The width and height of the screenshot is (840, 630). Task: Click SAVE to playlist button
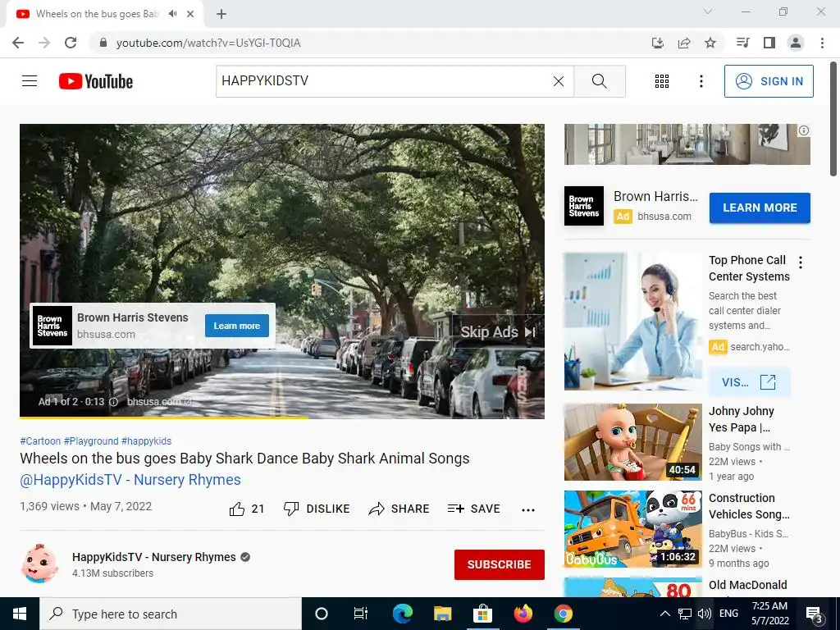tap(474, 509)
